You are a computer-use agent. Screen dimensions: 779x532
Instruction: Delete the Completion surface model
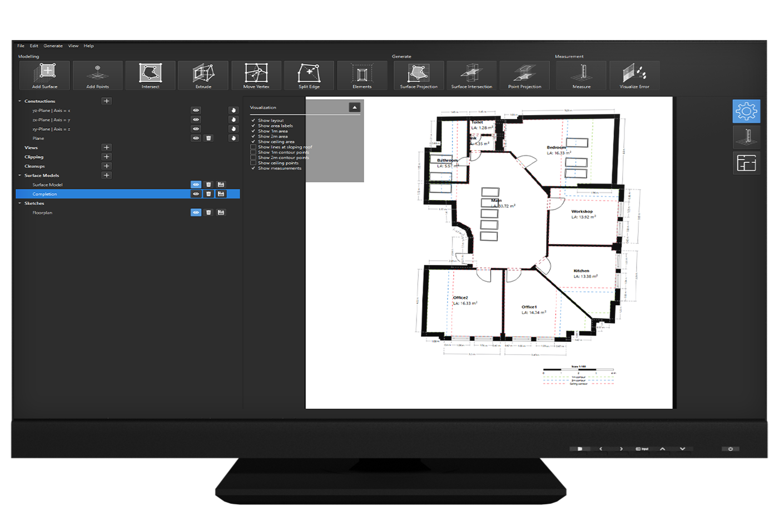coord(209,194)
